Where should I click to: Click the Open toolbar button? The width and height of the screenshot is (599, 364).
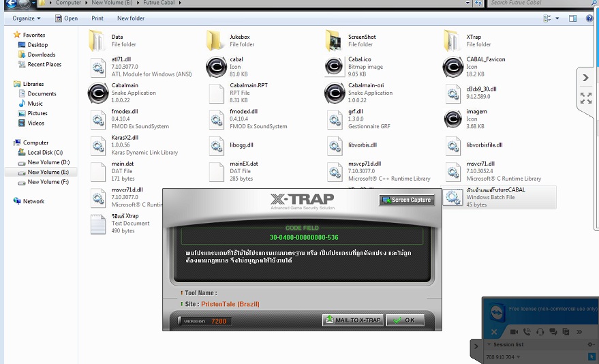click(x=67, y=18)
